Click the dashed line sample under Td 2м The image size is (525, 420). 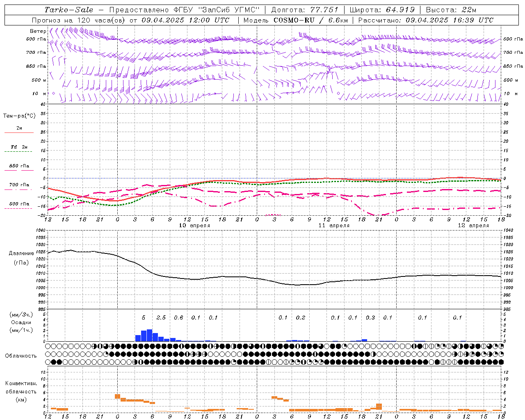19,151
